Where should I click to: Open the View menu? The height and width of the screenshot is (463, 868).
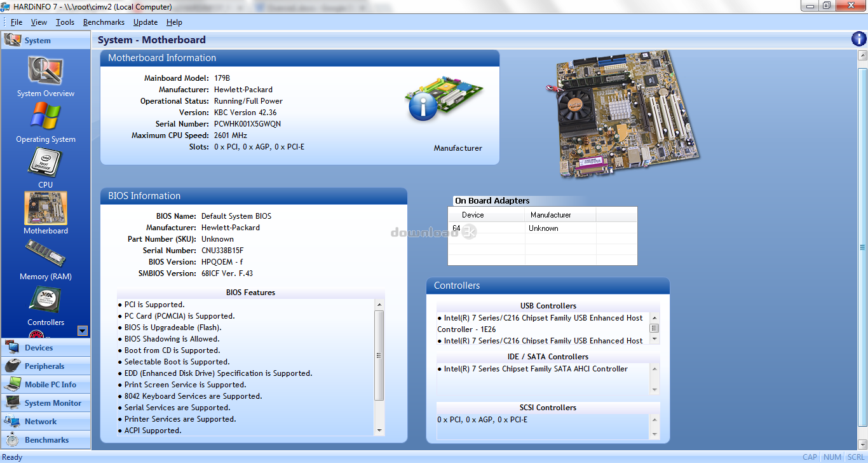(x=39, y=22)
